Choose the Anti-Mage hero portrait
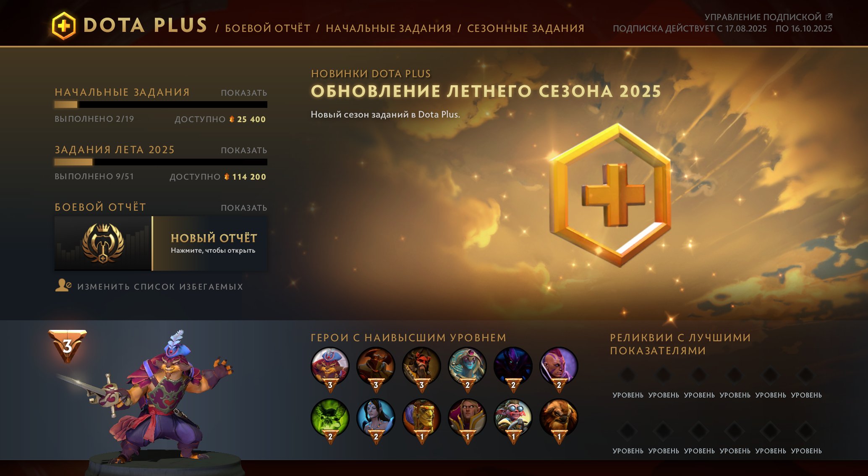This screenshot has height=476, width=868. click(559, 366)
